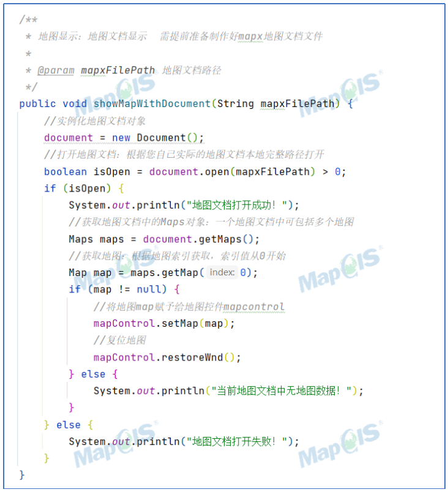Click the maps.getMap method call
This screenshot has height=492, width=448.
(x=164, y=272)
